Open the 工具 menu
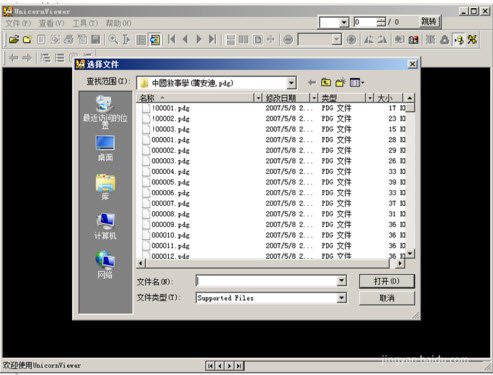 pos(85,23)
